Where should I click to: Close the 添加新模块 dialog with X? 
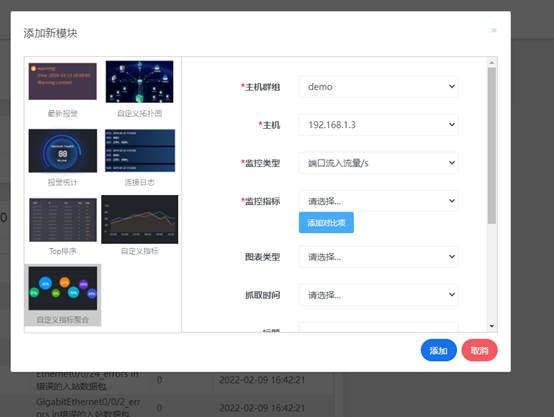(x=494, y=30)
